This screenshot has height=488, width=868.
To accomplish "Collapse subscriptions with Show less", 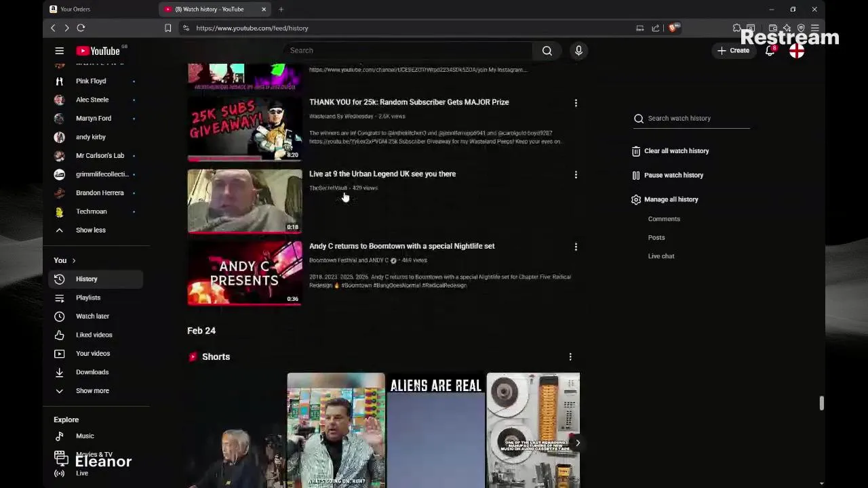I will coord(90,230).
